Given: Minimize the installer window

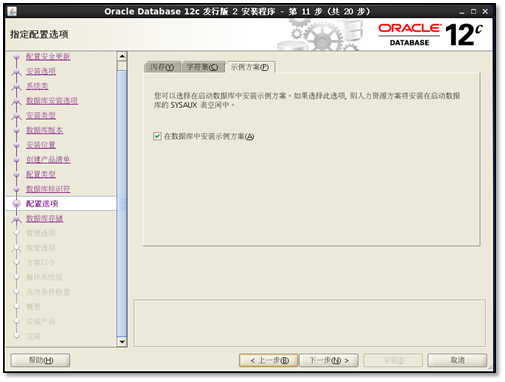Looking at the screenshot, I should click(462, 12).
